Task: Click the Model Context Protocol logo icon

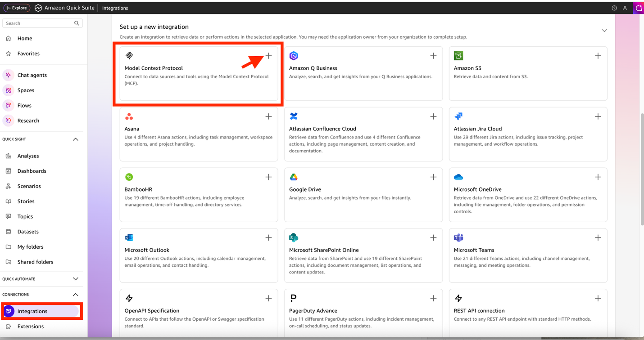Action: (129, 56)
